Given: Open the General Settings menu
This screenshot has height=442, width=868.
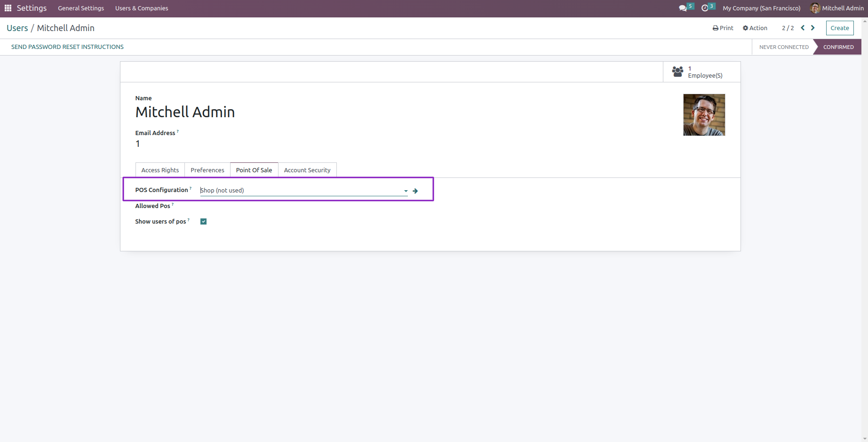Looking at the screenshot, I should coord(80,8).
